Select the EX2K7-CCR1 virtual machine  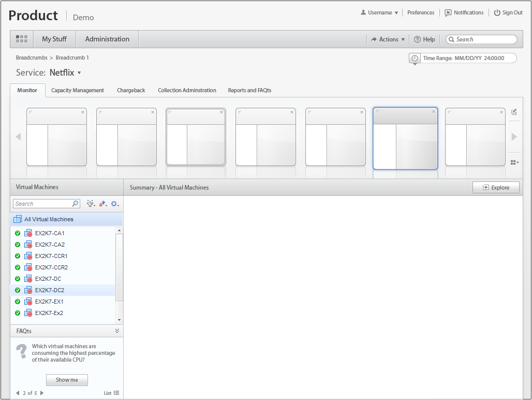coord(51,256)
